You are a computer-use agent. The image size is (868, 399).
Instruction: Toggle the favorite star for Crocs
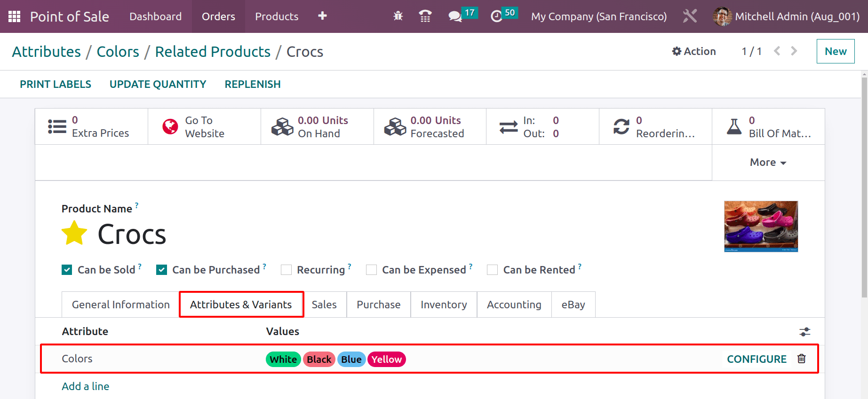tap(74, 234)
